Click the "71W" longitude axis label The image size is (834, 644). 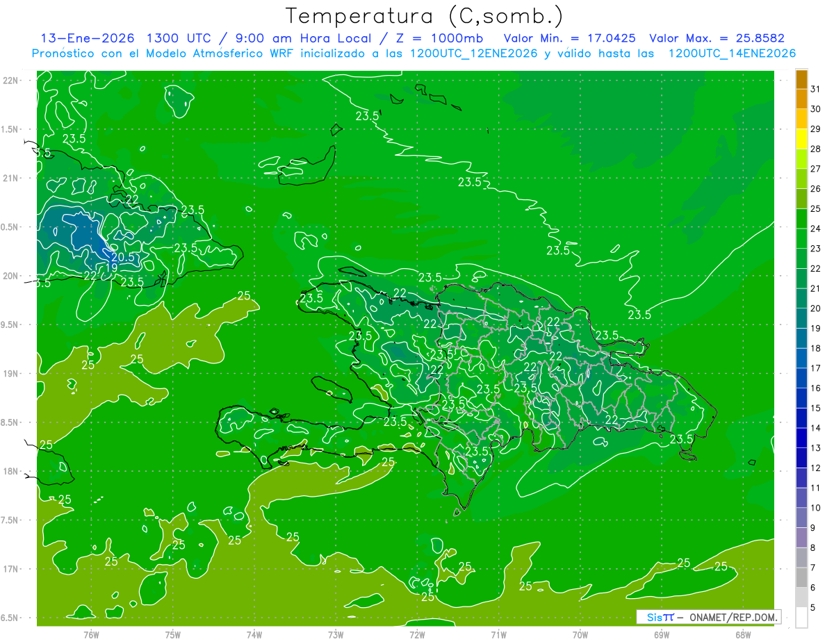tap(498, 634)
